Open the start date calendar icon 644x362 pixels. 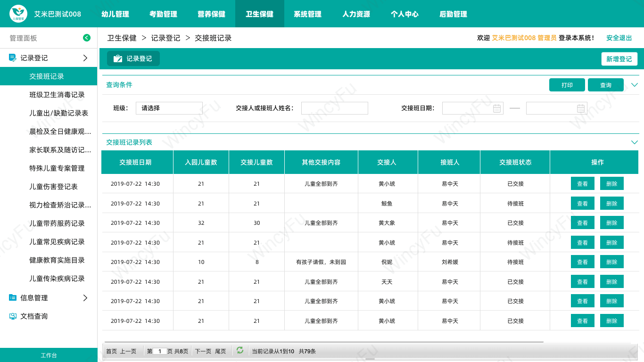(497, 108)
